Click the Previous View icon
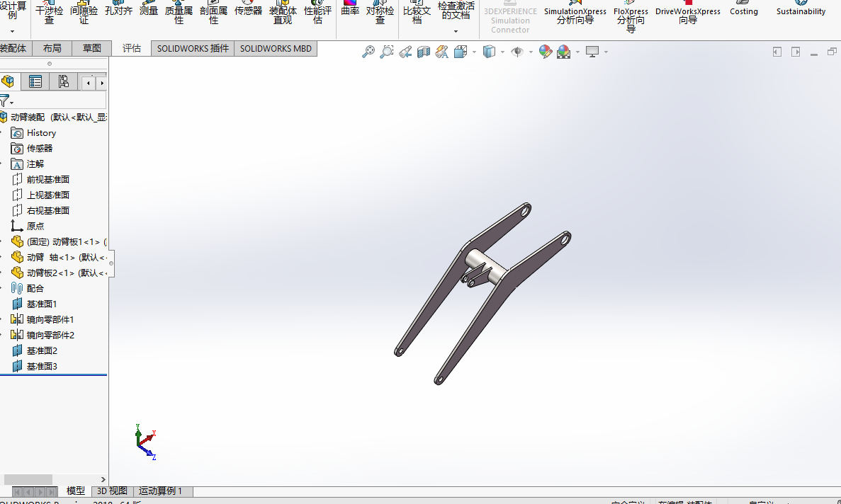This screenshot has width=841, height=504. pos(405,52)
